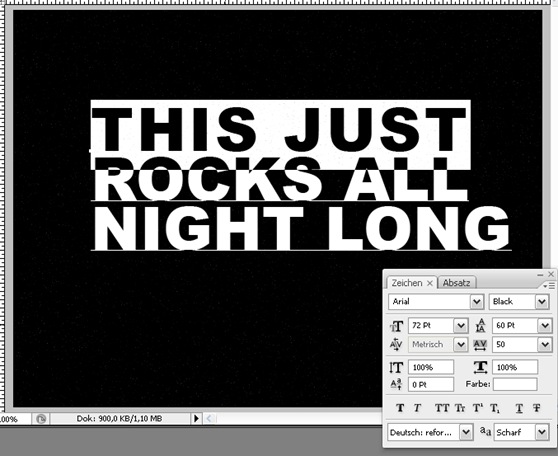This screenshot has height=456, width=558.
Task: Open the Black font style dropdown
Action: 542,302
